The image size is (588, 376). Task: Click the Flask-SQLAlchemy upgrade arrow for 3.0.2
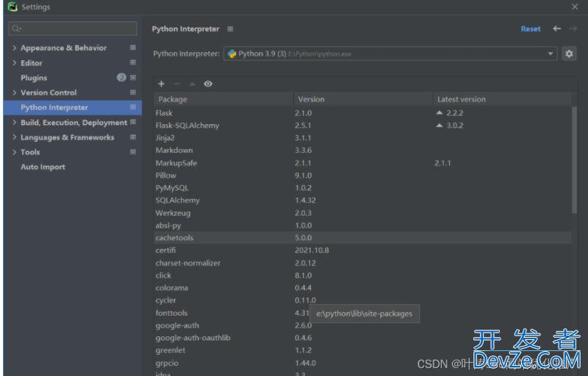point(440,125)
